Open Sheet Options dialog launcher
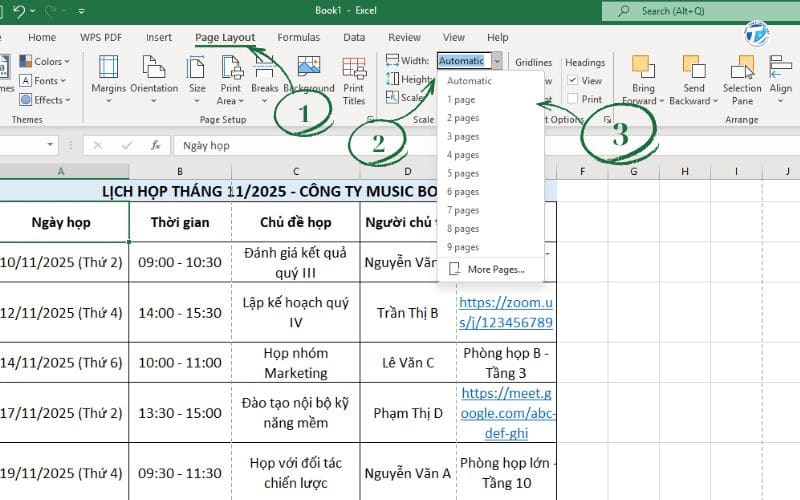This screenshot has height=500, width=800. (607, 119)
